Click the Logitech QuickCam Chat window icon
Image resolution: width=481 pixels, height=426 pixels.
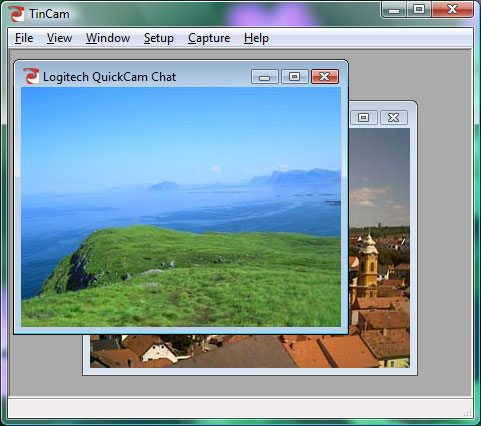tap(31, 76)
